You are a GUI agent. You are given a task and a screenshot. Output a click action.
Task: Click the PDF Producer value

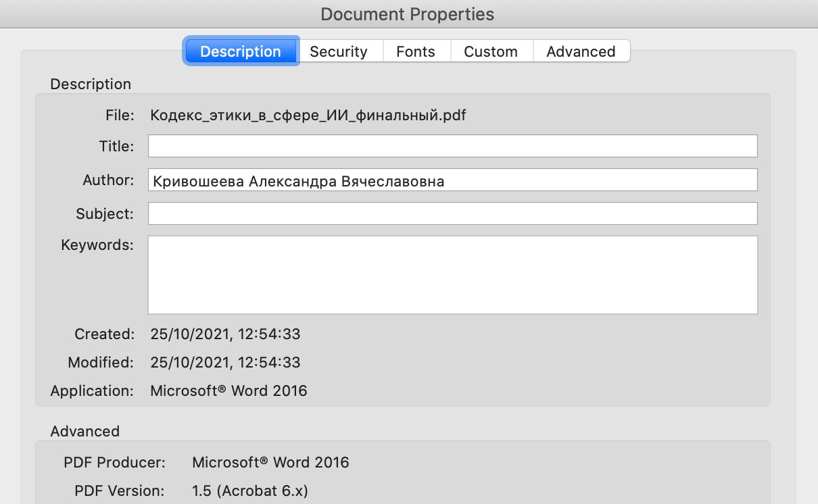[270, 462]
